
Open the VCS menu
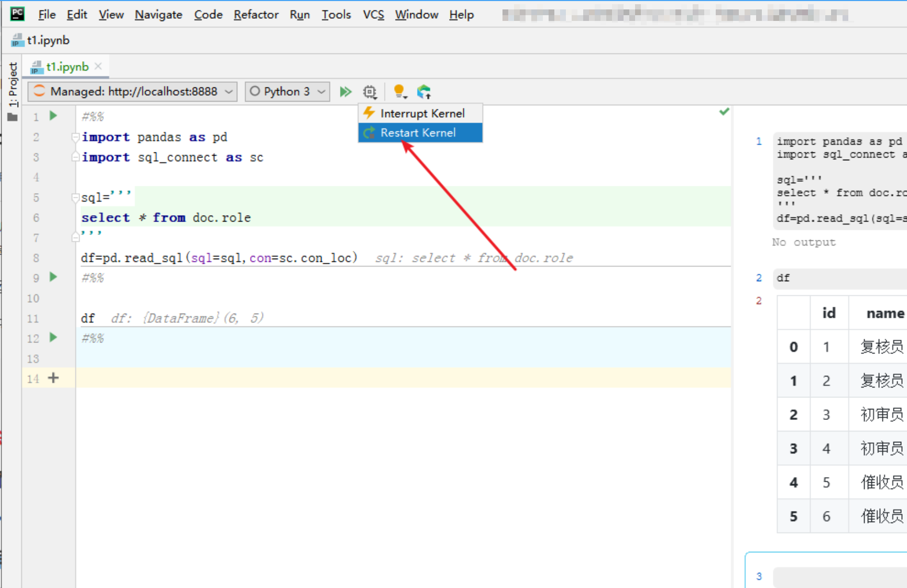[x=373, y=15]
